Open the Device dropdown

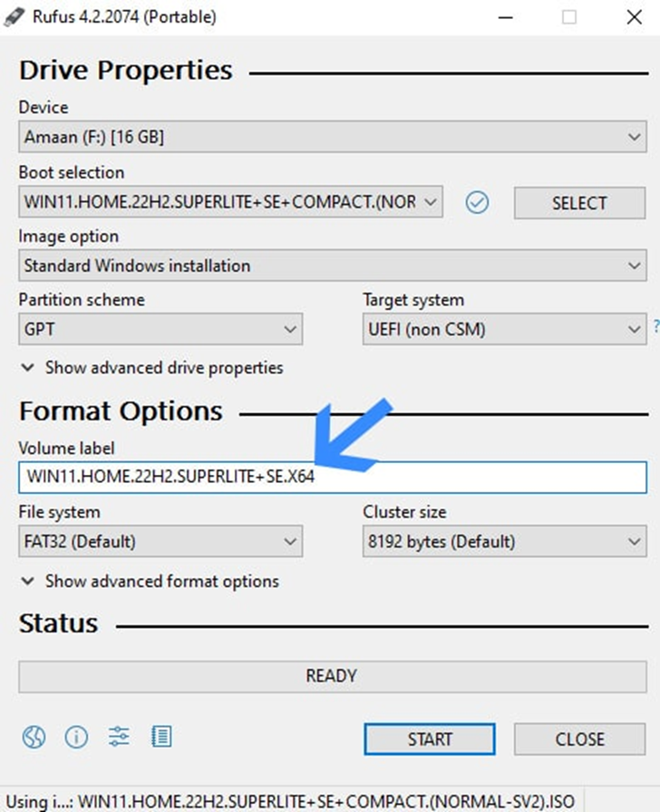point(333,137)
